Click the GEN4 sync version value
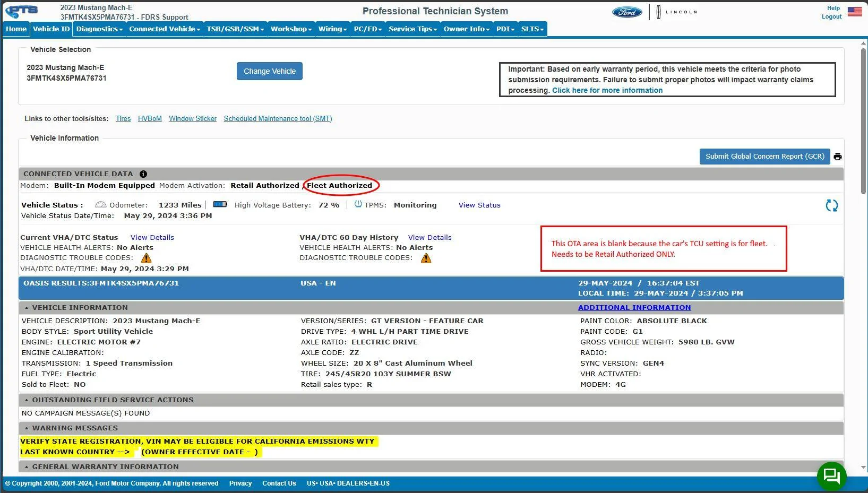The width and height of the screenshot is (868, 493). 654,364
